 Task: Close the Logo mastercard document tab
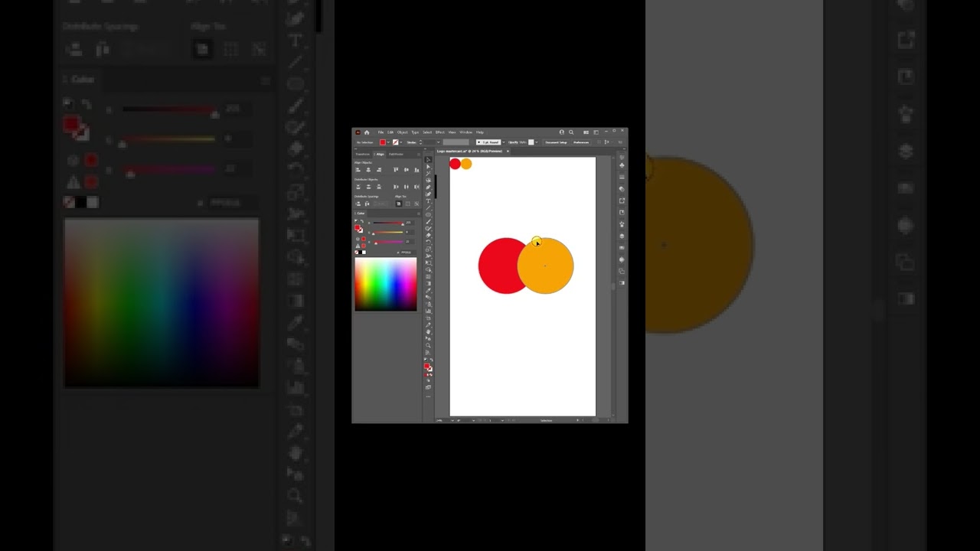pos(508,151)
